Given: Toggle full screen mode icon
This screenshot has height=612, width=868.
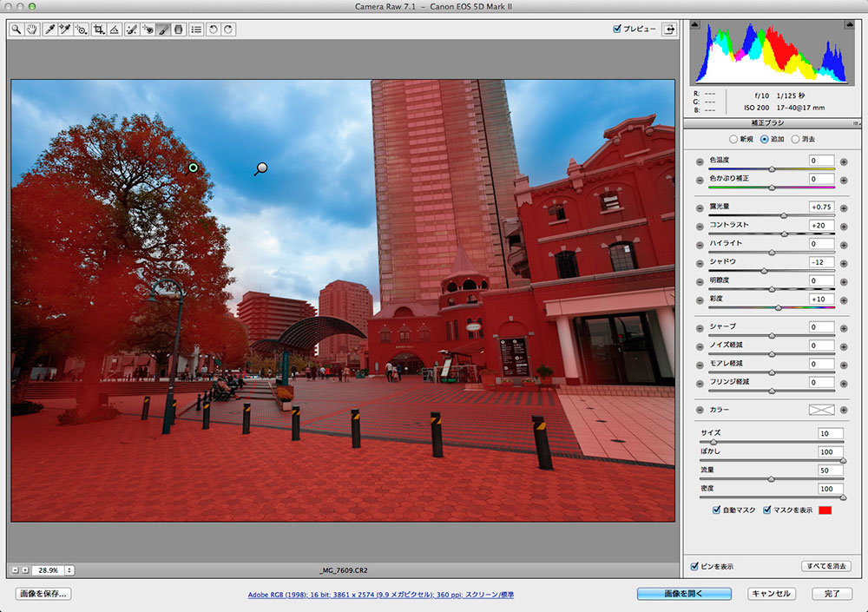Looking at the screenshot, I should [669, 30].
